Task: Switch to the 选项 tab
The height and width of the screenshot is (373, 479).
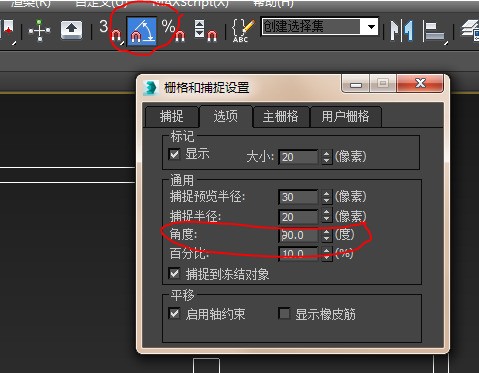Action: [226, 116]
